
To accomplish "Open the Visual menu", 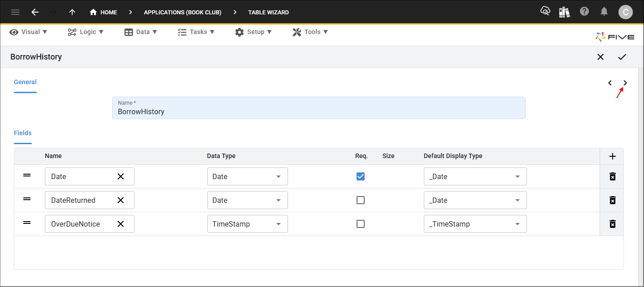I will tap(29, 32).
